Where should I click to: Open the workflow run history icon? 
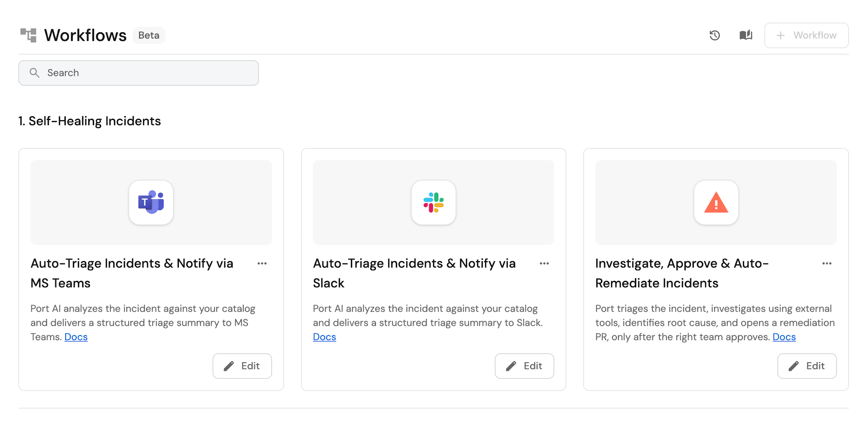(715, 35)
